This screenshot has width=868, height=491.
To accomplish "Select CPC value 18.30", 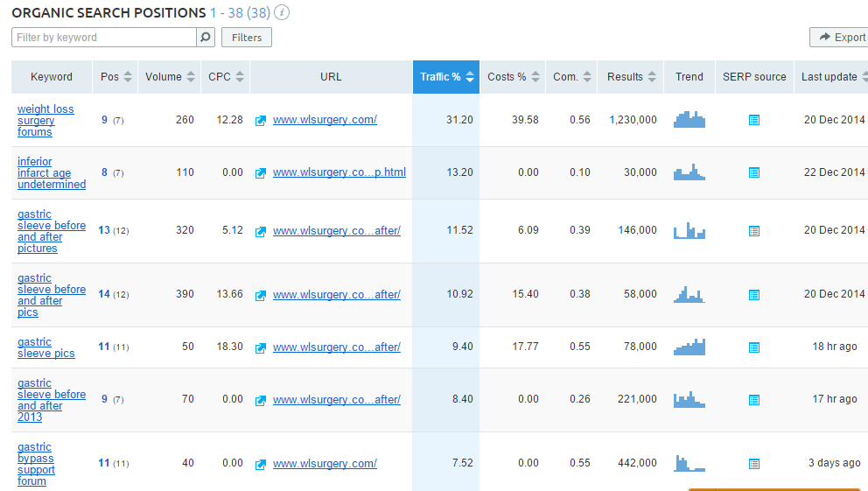I will [x=229, y=347].
